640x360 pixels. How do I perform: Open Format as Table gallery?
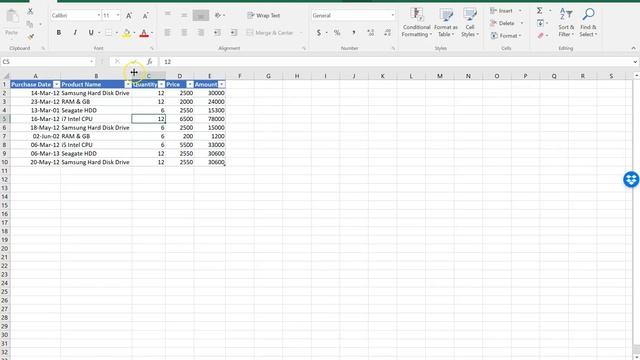446,23
